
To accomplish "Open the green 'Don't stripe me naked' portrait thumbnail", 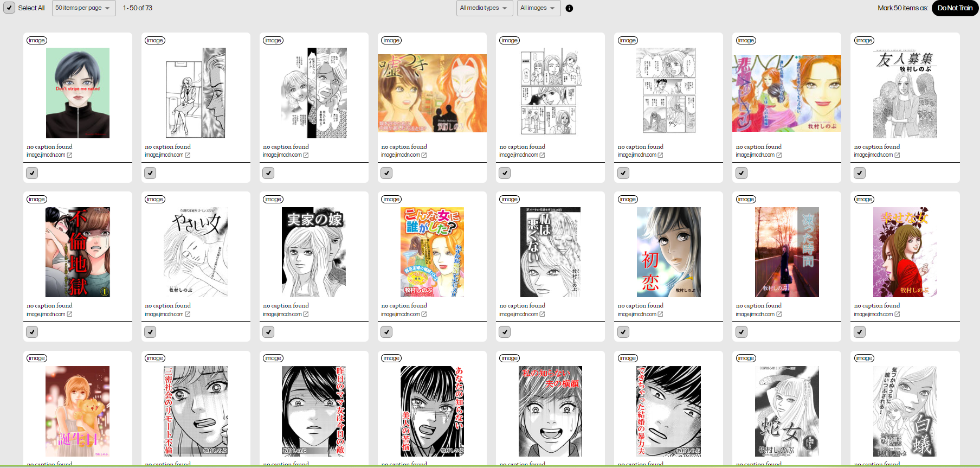I will coord(78,93).
